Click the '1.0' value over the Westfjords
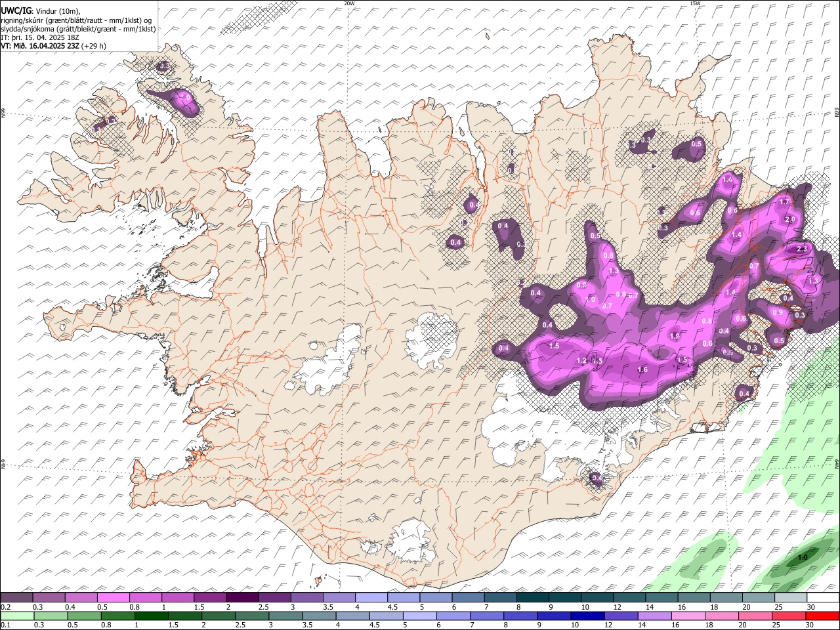The image size is (840, 630). coord(186,97)
